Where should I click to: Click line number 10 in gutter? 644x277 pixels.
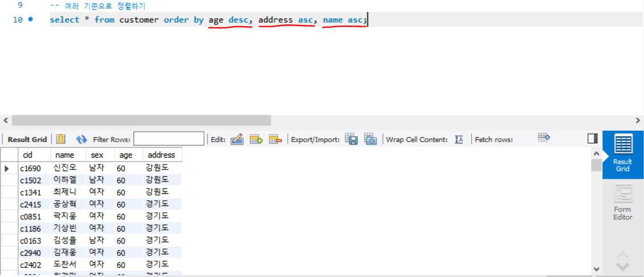(18, 19)
